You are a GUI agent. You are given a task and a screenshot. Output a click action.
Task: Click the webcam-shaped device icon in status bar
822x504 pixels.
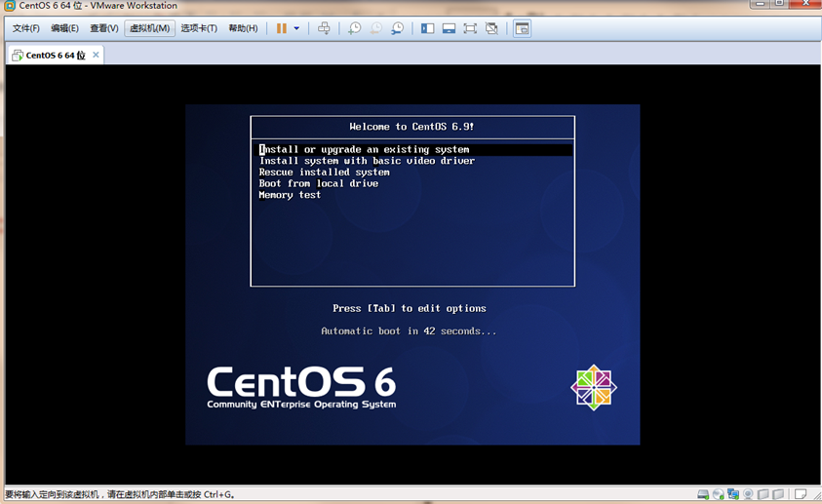pyautogui.click(x=748, y=494)
